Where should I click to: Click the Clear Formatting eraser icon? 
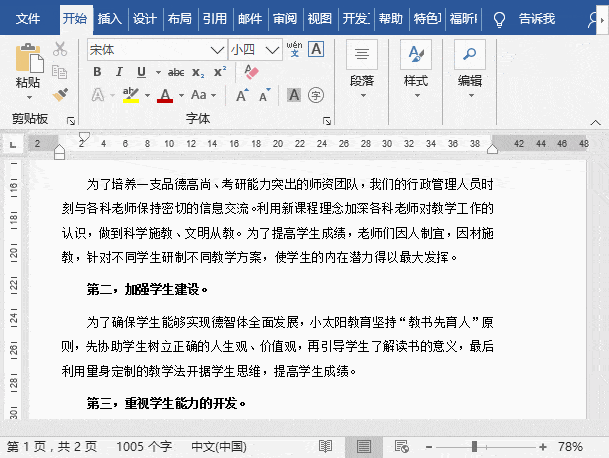point(251,72)
